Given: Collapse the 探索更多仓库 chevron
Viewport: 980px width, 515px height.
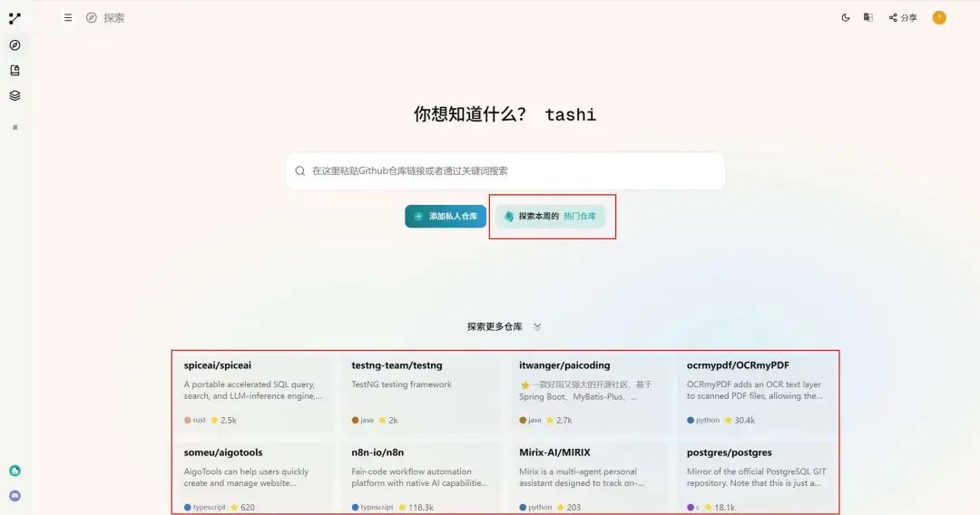Looking at the screenshot, I should tap(537, 326).
